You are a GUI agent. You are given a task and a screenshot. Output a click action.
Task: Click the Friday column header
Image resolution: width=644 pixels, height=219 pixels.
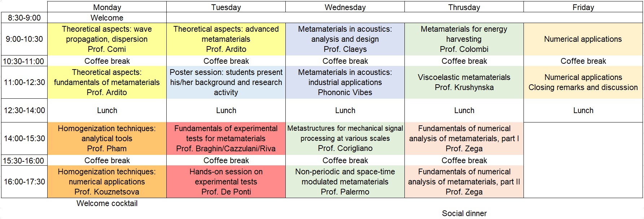583,7
